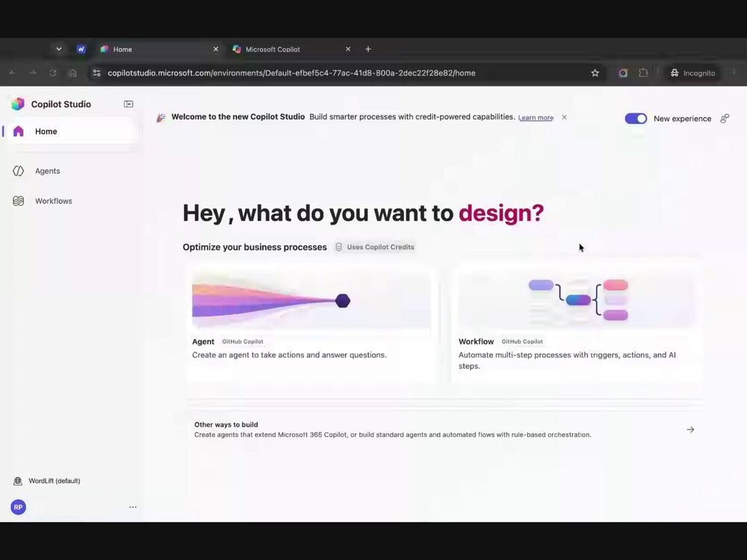The width and height of the screenshot is (747, 560).
Task: Click the GitHub Copilot label on Workflow card
Action: (x=522, y=341)
